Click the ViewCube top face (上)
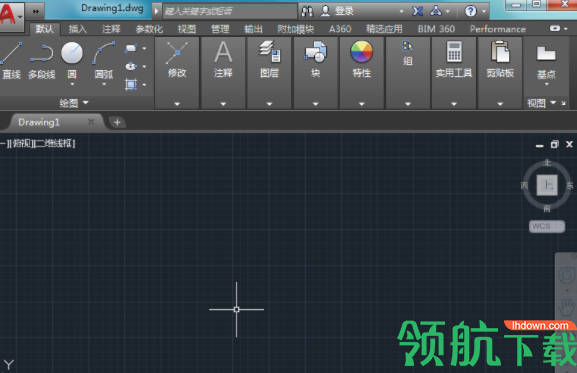The height and width of the screenshot is (373, 577). click(x=547, y=185)
